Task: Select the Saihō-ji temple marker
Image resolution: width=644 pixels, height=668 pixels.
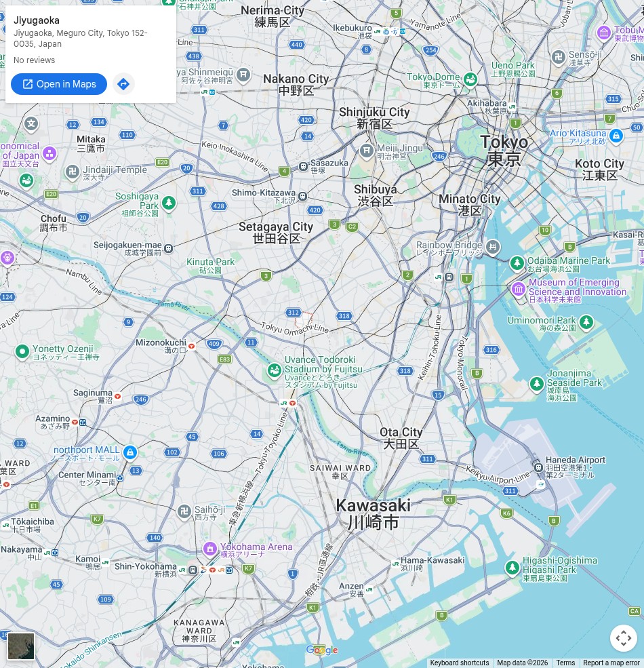Action: pos(184,512)
